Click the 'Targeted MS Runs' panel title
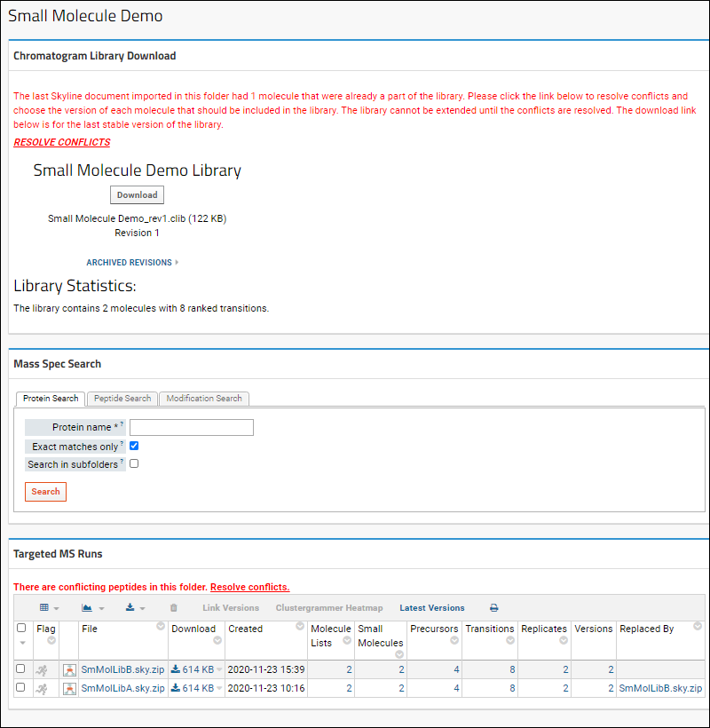The image size is (710, 728). point(58,554)
